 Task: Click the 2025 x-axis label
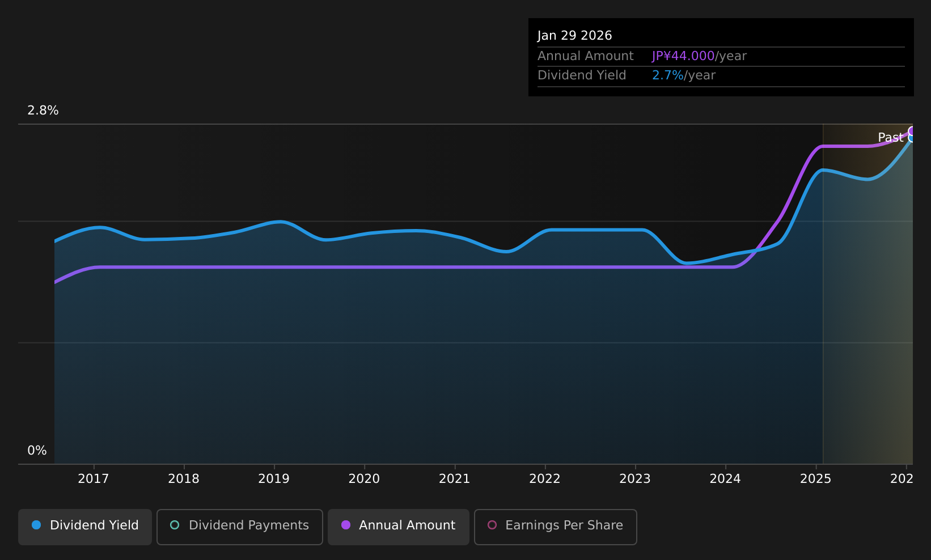point(815,479)
